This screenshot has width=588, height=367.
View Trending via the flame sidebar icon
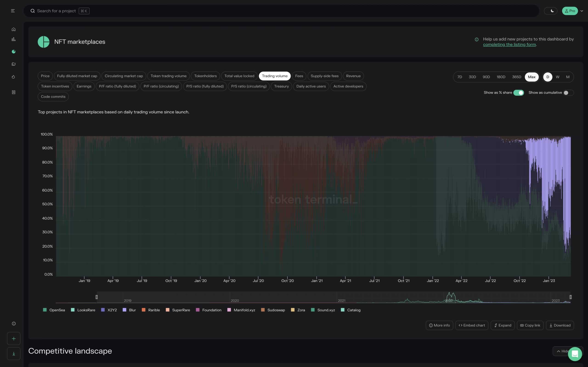click(13, 77)
